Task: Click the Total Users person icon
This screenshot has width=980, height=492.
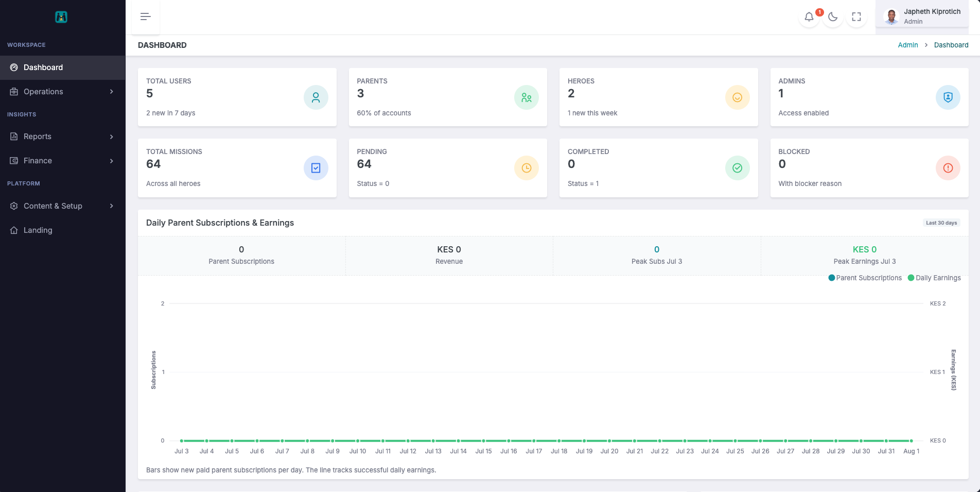Action: [x=316, y=97]
